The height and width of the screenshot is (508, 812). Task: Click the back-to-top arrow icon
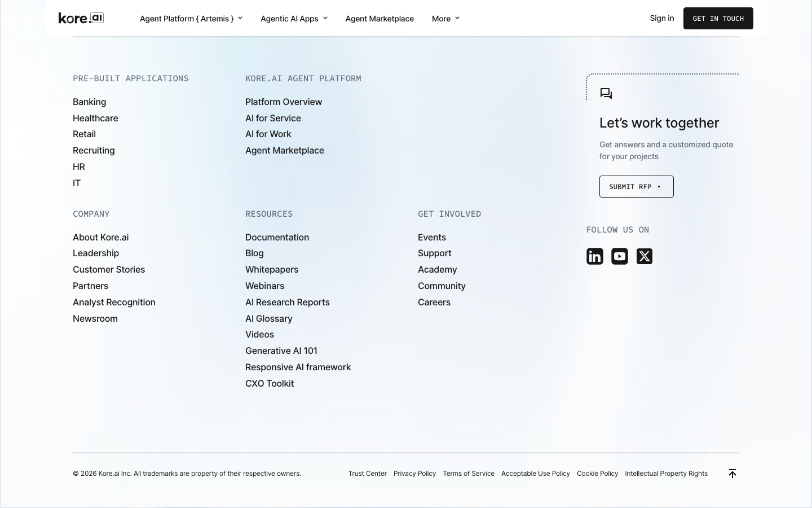pyautogui.click(x=732, y=474)
